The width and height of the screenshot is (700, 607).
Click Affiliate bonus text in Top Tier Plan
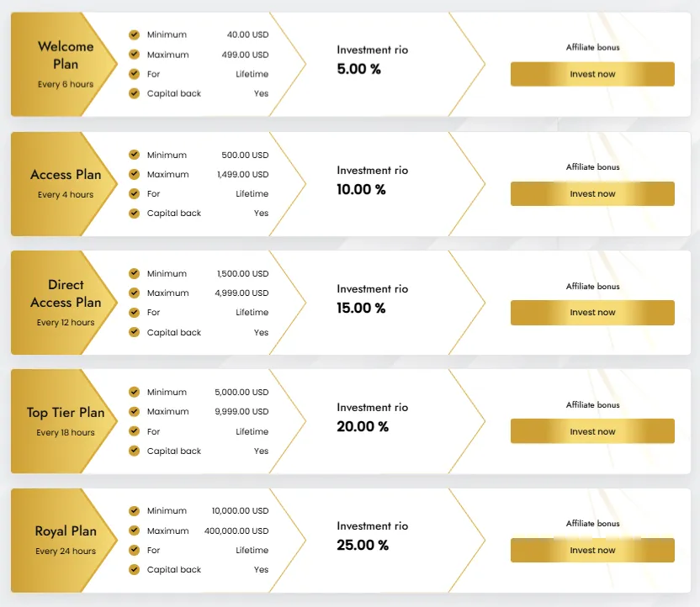[x=592, y=405]
